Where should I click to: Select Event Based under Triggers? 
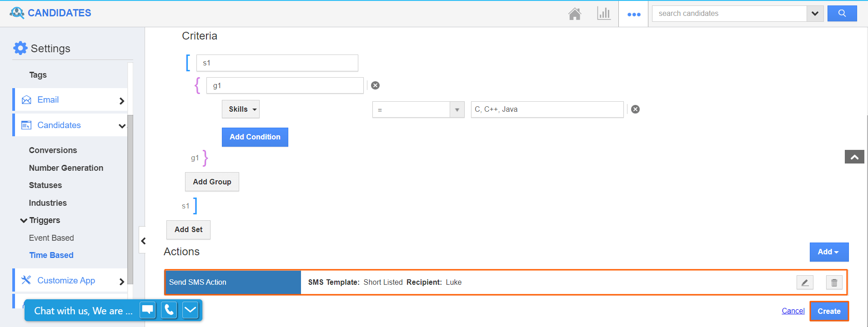(x=51, y=238)
